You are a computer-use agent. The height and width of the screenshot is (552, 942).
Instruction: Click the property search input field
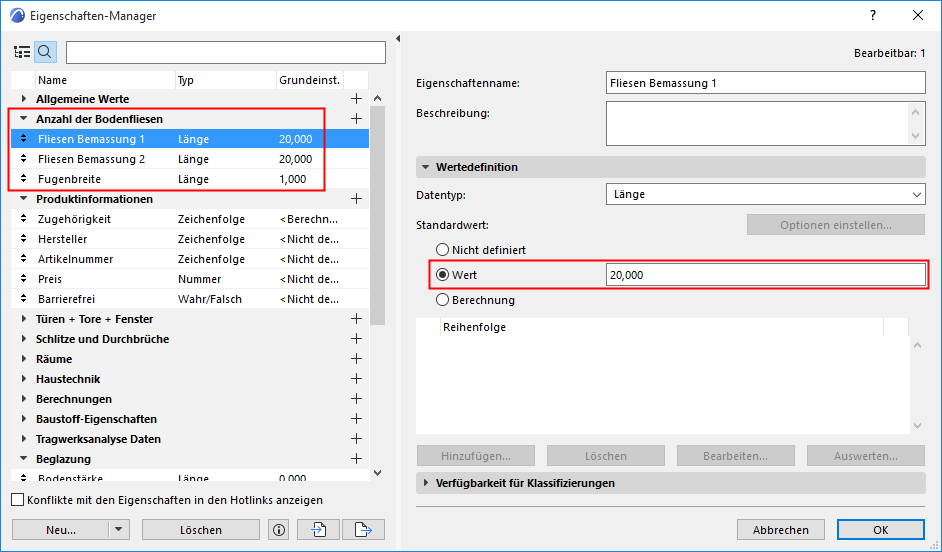click(x=226, y=52)
